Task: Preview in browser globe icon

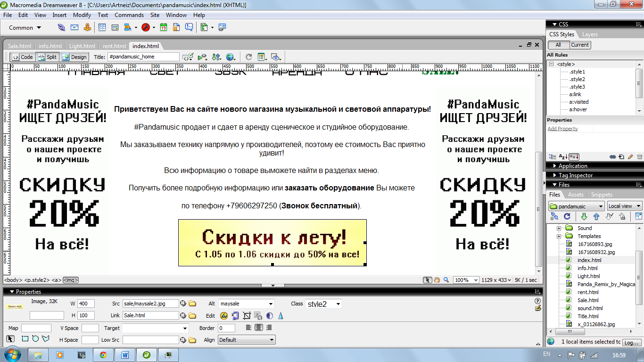Action: click(x=230, y=57)
